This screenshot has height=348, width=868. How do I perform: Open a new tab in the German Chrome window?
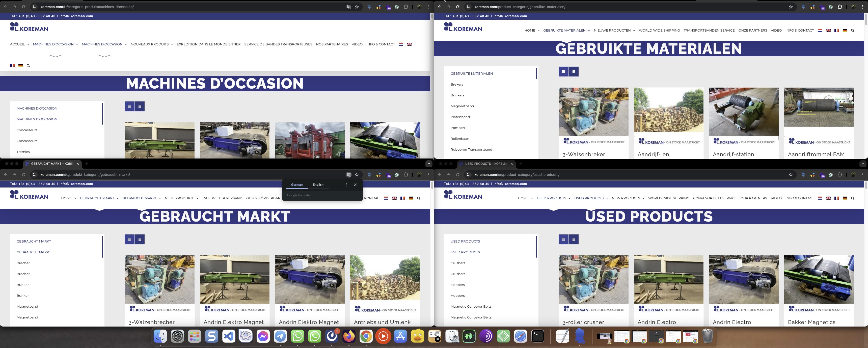click(87, 164)
